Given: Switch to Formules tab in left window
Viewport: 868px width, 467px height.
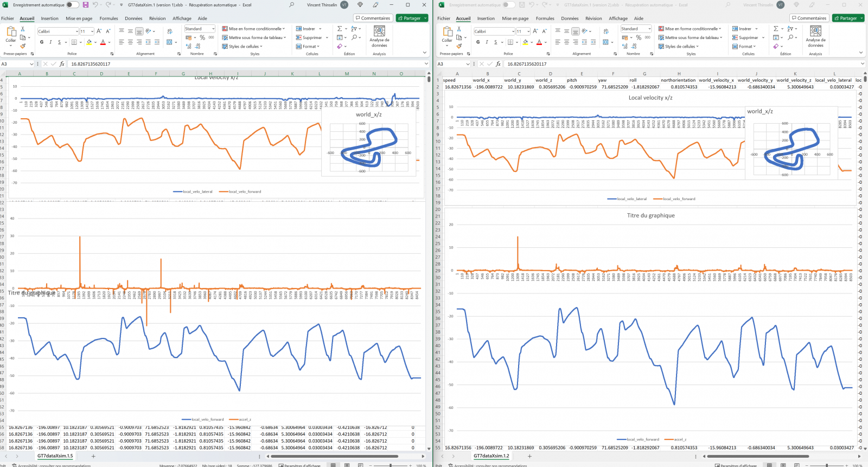Looking at the screenshot, I should click(x=108, y=18).
